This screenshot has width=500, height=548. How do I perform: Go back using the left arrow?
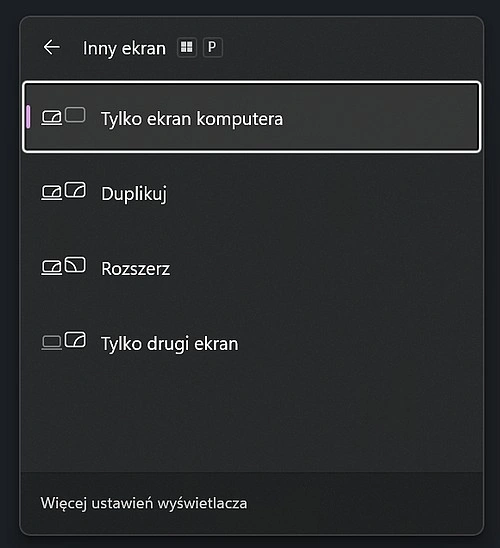pos(52,47)
